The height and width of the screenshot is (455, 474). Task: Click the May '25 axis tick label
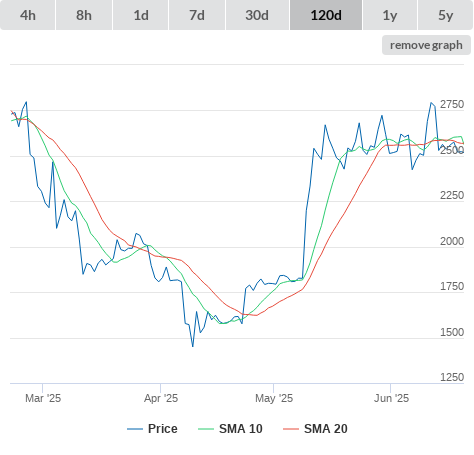pos(274,398)
